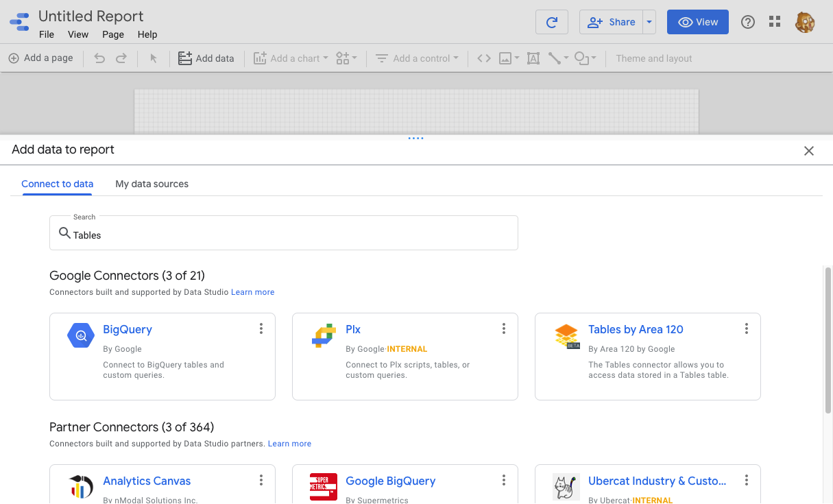
Task: Open the View menu
Action: pos(78,34)
